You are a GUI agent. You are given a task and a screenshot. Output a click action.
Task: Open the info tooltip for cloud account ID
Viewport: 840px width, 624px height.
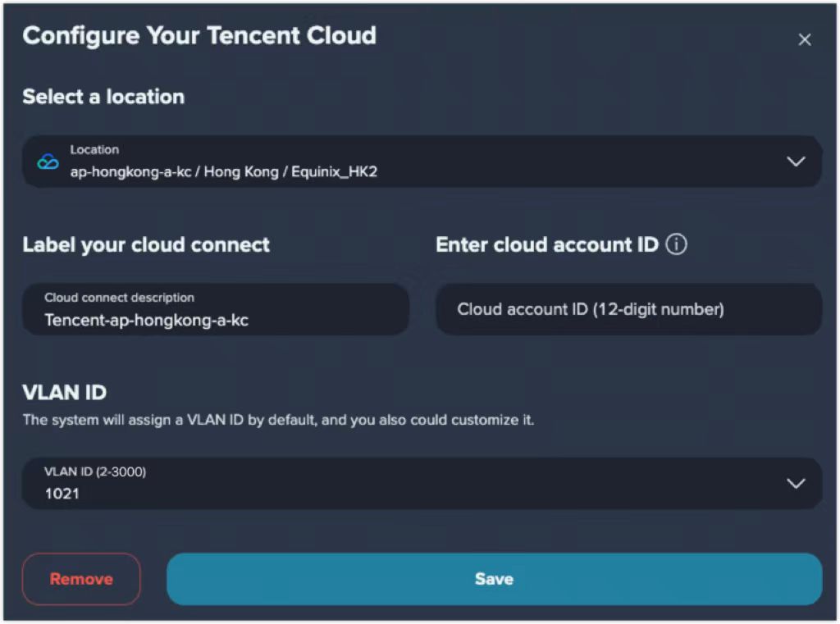(676, 244)
